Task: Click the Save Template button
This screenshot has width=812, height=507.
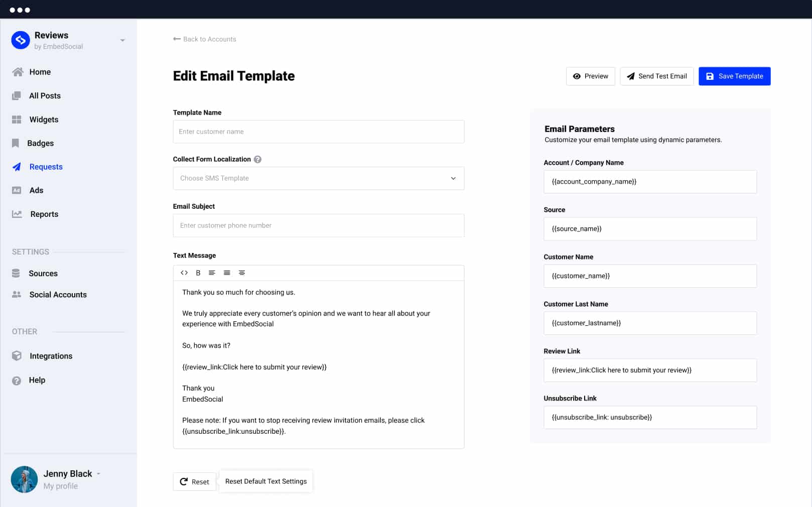Action: [734, 76]
